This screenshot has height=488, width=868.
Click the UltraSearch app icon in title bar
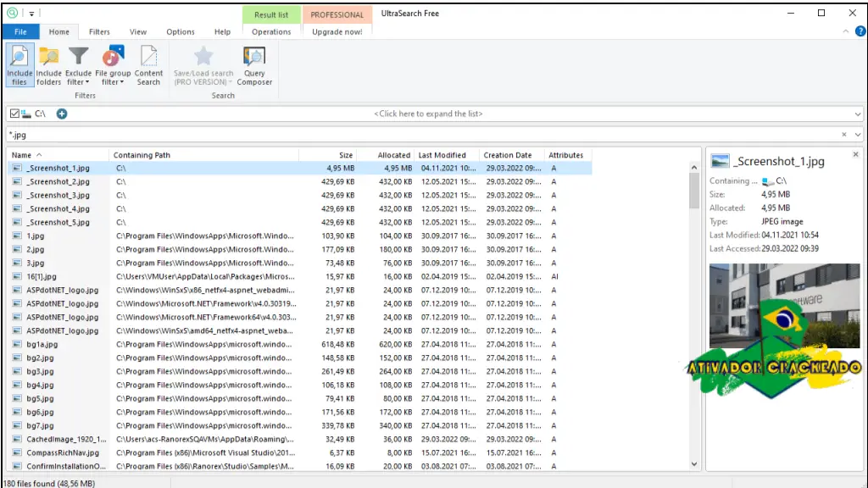(12, 13)
